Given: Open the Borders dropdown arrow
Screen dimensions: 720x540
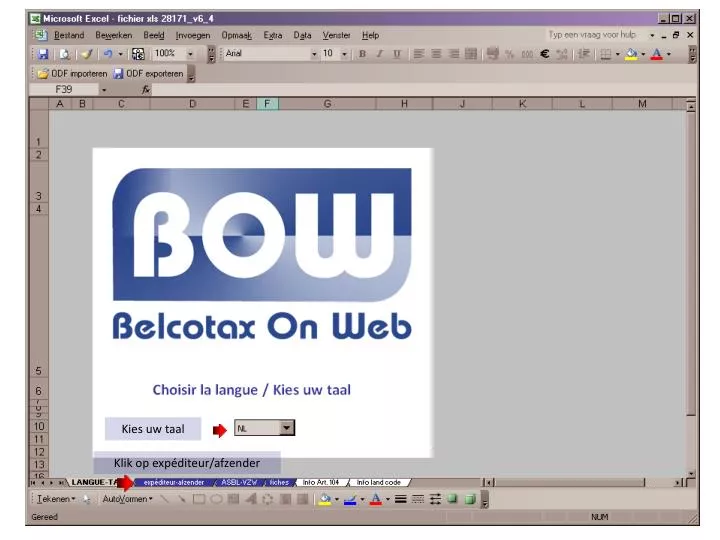Looking at the screenshot, I should coord(618,54).
